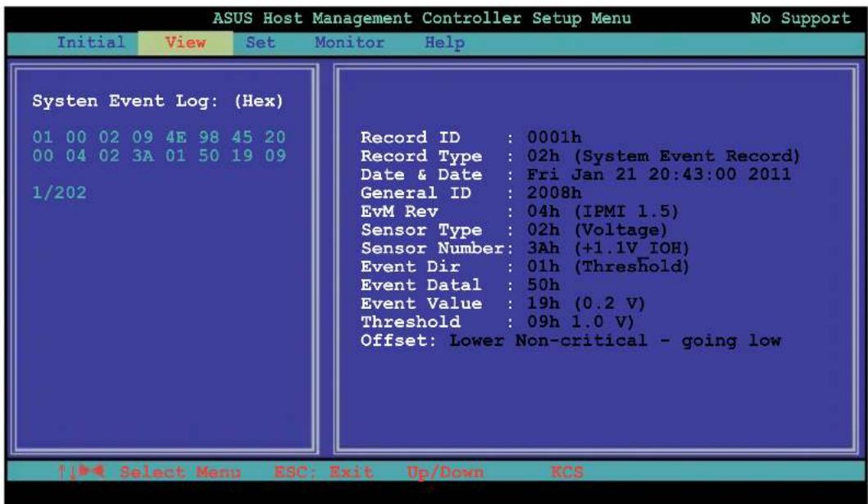Click the ASUS Host Management Controller title

click(x=422, y=18)
